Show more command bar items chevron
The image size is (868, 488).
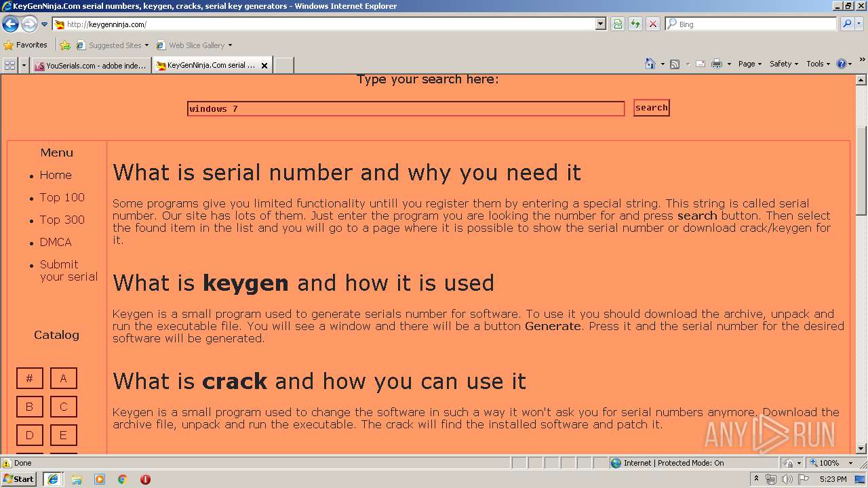pyautogui.click(x=863, y=60)
